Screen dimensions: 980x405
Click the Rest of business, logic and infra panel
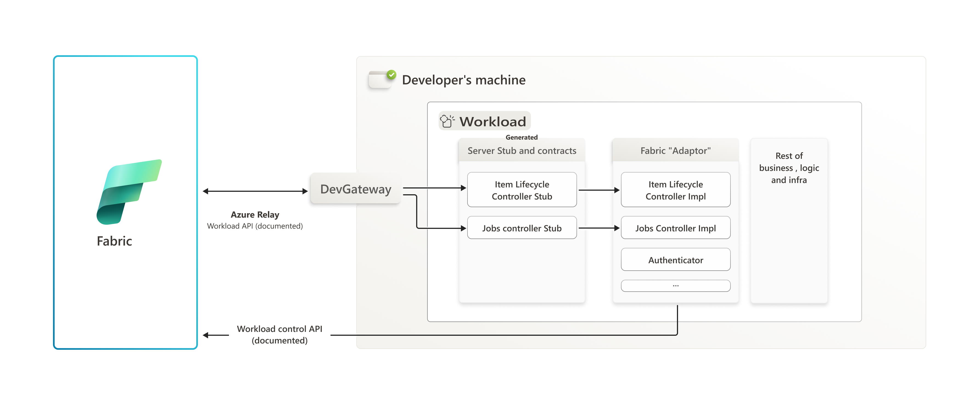coord(789,168)
